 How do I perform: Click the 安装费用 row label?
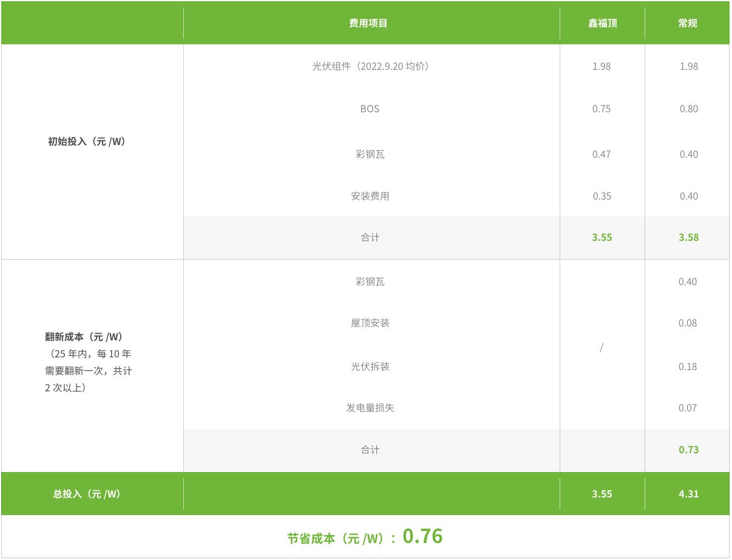tap(370, 196)
